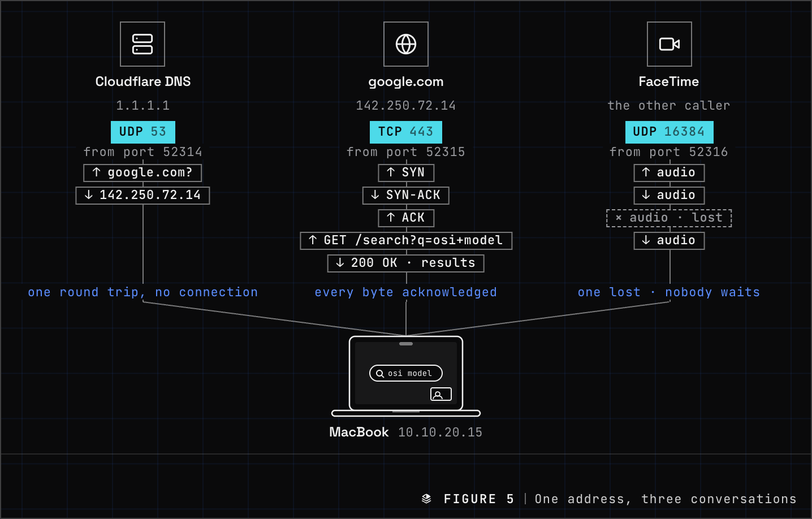Click the contact card icon on laptop screen

tap(441, 394)
